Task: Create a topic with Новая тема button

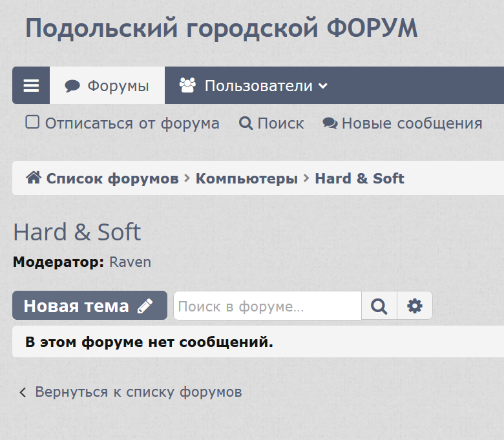Action: (77, 306)
